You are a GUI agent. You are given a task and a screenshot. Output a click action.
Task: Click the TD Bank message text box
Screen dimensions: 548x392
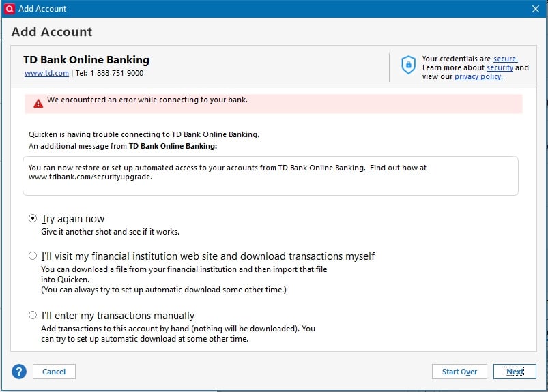(x=270, y=176)
